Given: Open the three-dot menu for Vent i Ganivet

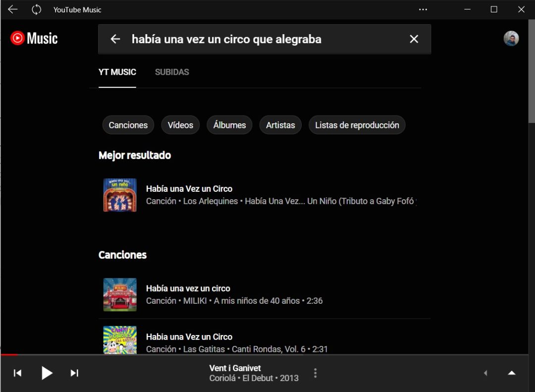Looking at the screenshot, I should coord(315,373).
